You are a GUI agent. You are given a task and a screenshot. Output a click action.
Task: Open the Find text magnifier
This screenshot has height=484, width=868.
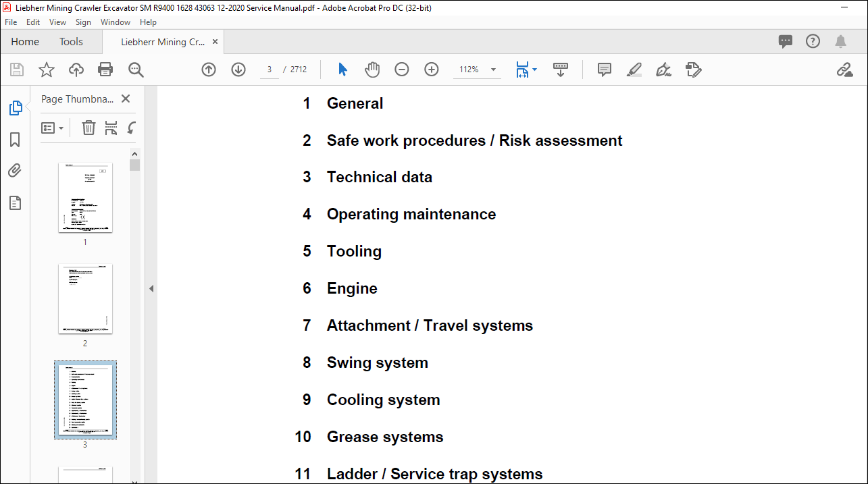pos(136,70)
